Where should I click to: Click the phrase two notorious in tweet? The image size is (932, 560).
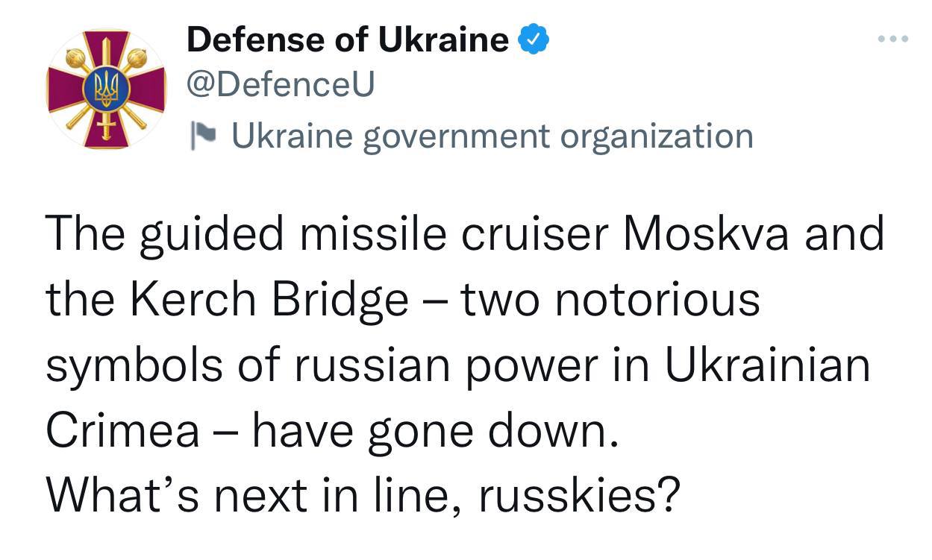(x=610, y=300)
